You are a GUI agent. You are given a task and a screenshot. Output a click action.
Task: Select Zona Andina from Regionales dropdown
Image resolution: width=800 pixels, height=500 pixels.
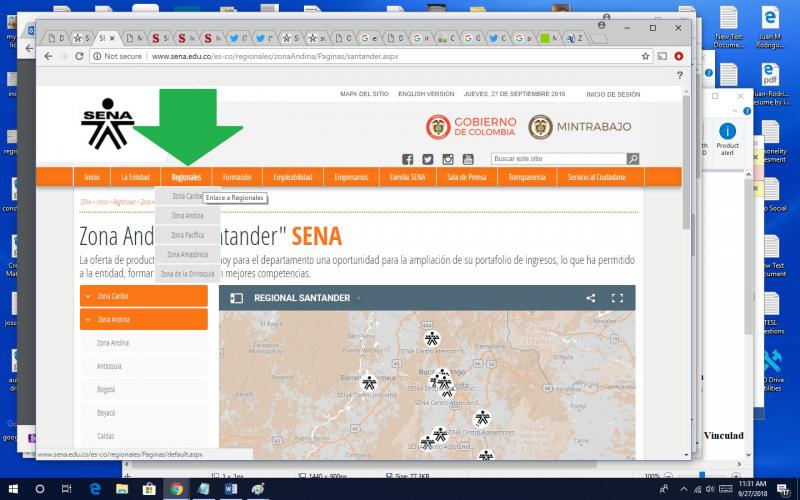click(x=187, y=216)
